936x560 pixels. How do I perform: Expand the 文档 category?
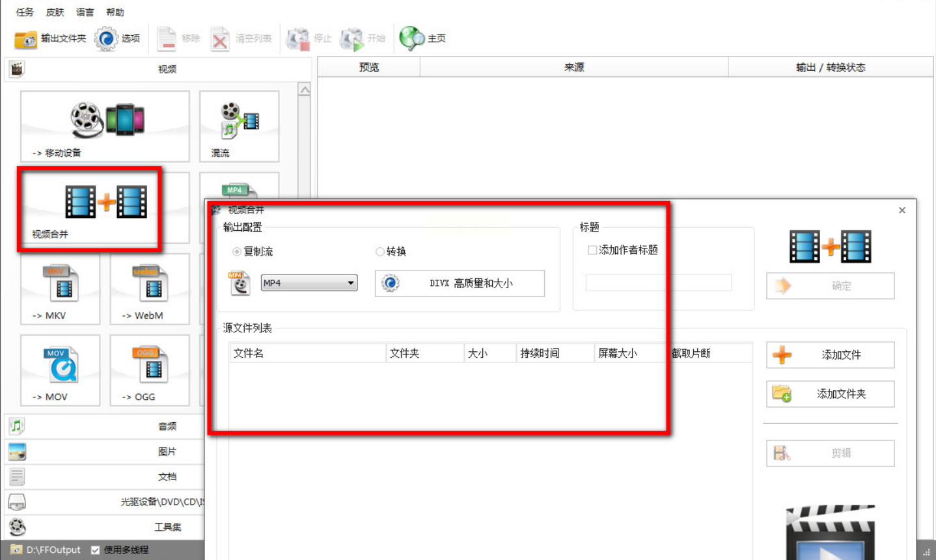coord(104,477)
